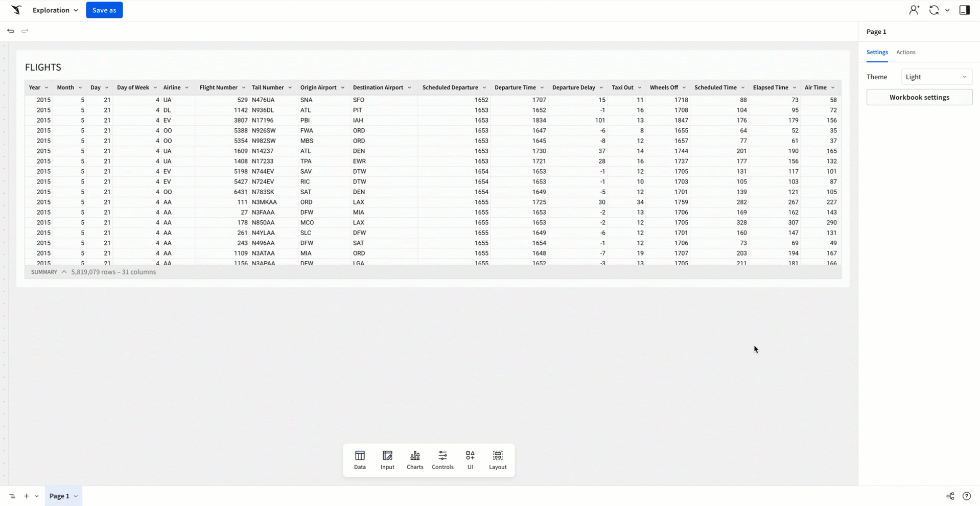This screenshot has width=980, height=506.
Task: Click the FLIGHTS table title
Action: pyautogui.click(x=43, y=67)
